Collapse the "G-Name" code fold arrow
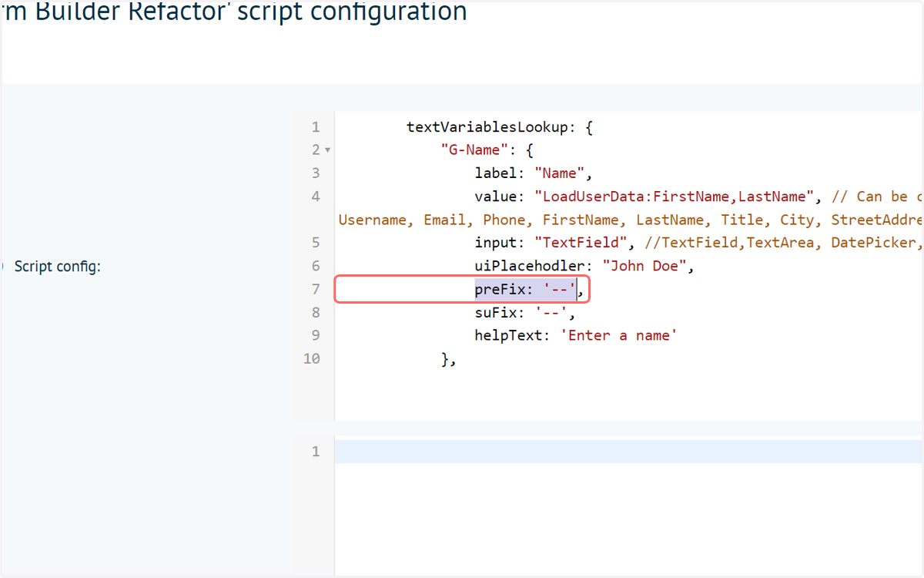This screenshot has height=578, width=924. coord(327,150)
